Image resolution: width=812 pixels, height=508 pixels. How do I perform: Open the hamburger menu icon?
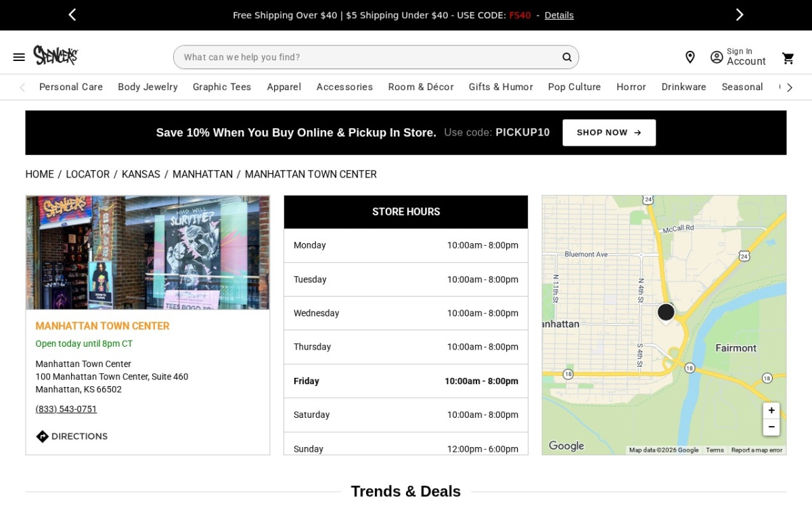pos(19,58)
